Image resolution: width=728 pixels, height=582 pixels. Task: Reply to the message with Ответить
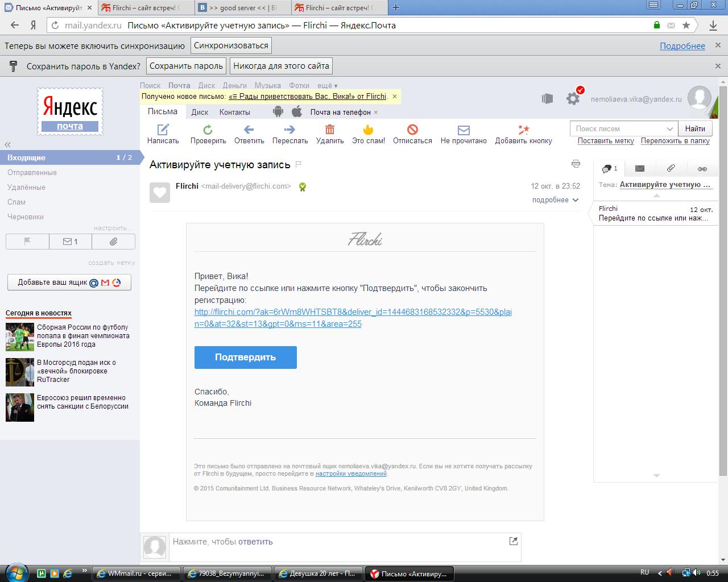249,135
